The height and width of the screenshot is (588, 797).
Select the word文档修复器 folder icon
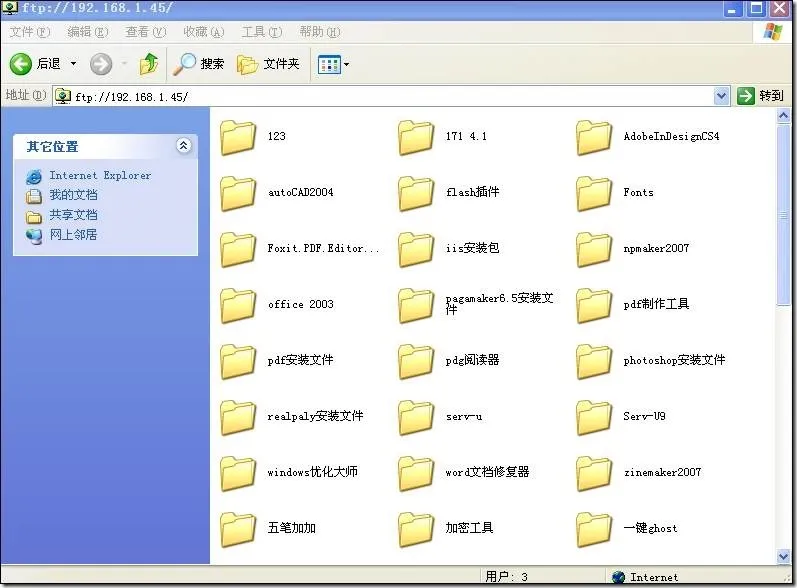point(416,473)
